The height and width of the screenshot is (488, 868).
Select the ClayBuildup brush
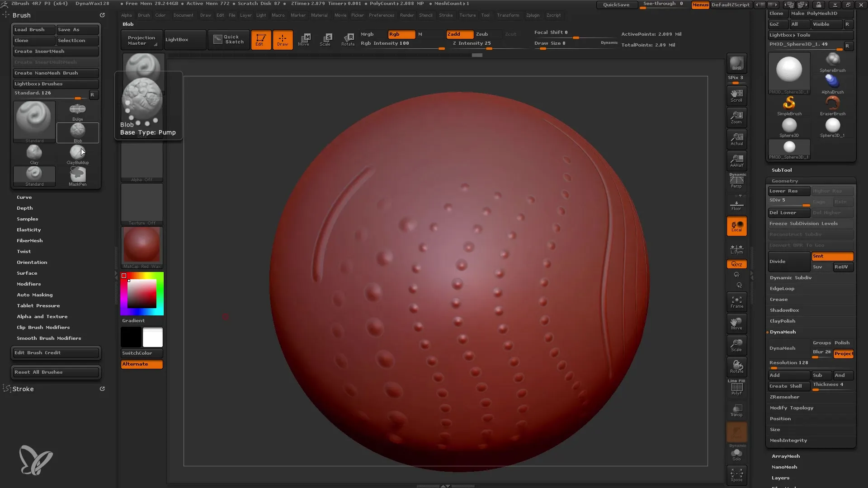[77, 153]
